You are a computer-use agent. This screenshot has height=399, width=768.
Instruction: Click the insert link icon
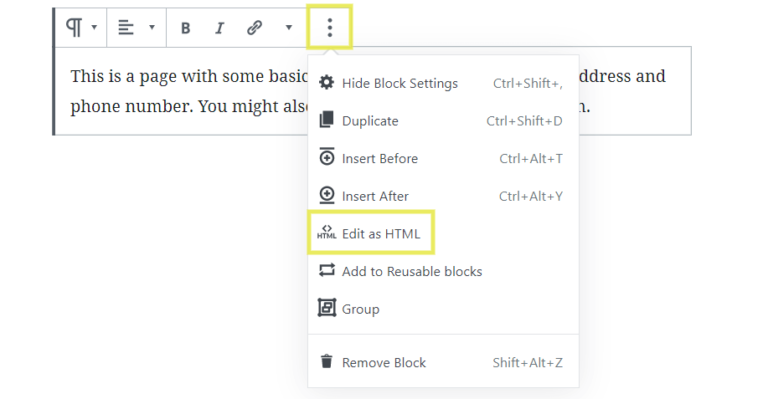(x=254, y=27)
